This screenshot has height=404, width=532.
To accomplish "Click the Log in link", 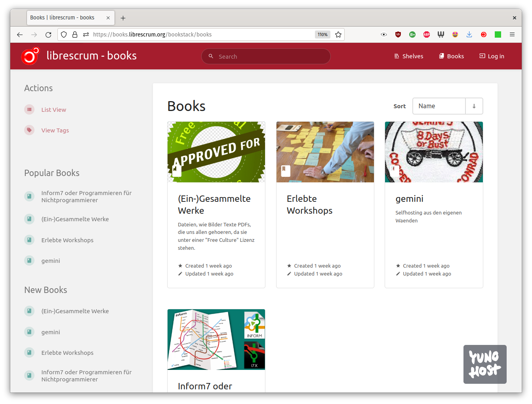I will pos(492,56).
